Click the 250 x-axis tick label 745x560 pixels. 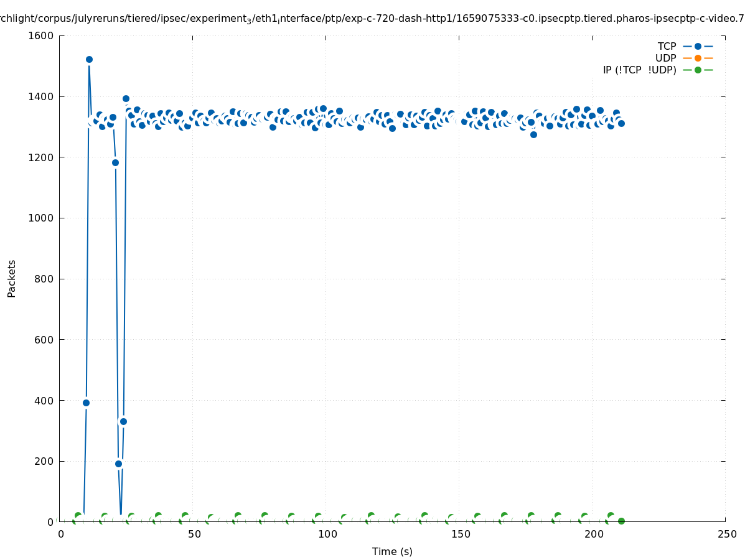726,534
